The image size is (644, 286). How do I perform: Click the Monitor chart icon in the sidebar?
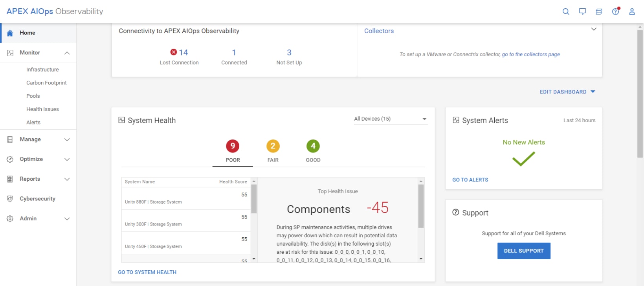point(10,53)
